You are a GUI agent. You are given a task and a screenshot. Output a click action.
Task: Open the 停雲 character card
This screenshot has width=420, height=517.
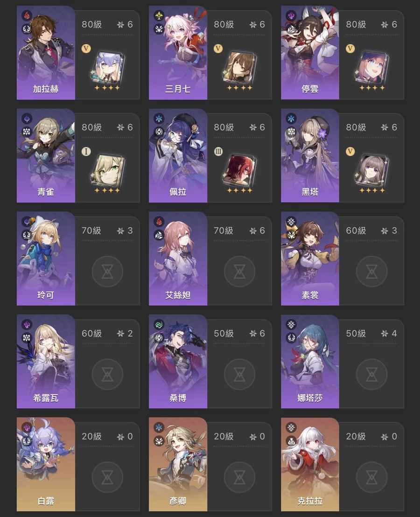pos(310,53)
